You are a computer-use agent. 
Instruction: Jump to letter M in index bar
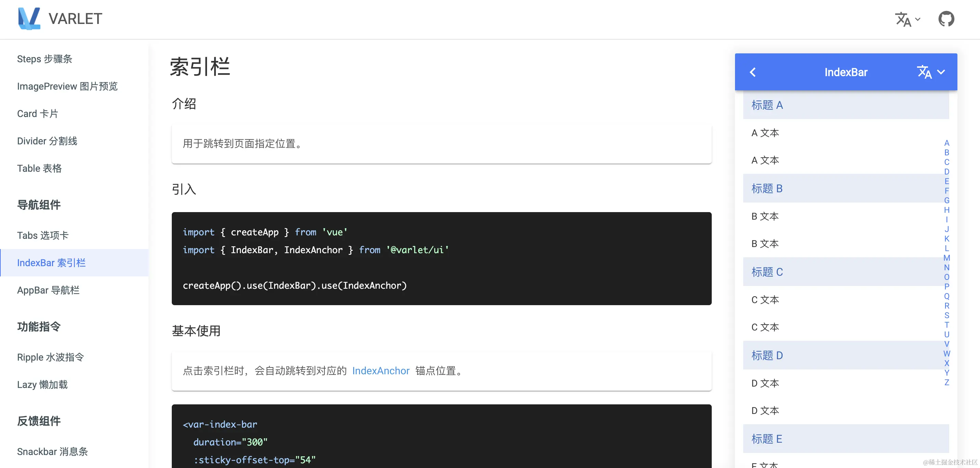(946, 258)
